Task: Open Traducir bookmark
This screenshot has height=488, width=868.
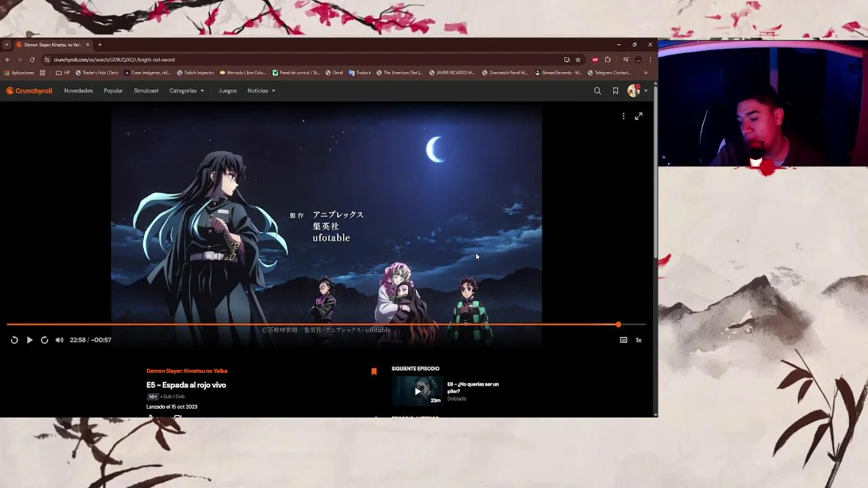Action: coord(359,73)
